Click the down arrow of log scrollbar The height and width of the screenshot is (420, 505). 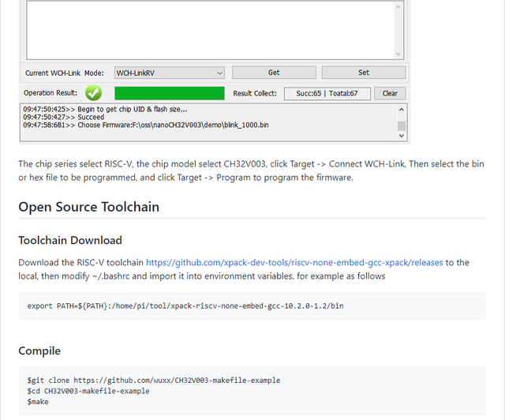pyautogui.click(x=402, y=136)
